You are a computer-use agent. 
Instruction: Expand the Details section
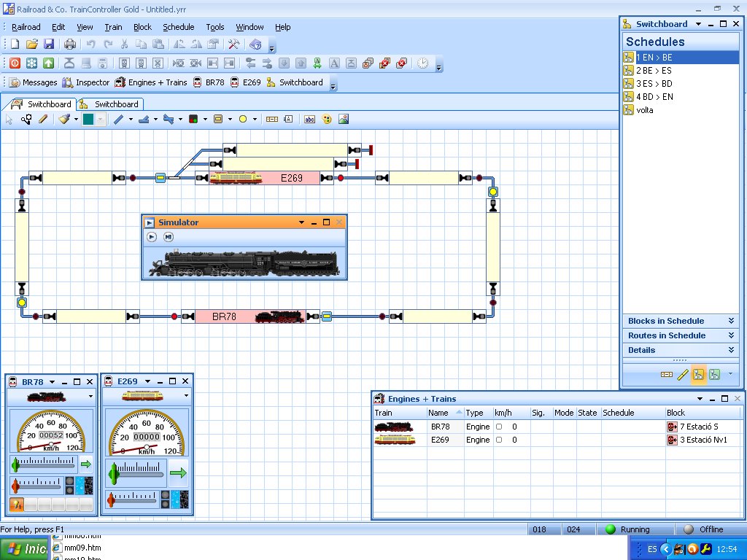click(x=731, y=350)
